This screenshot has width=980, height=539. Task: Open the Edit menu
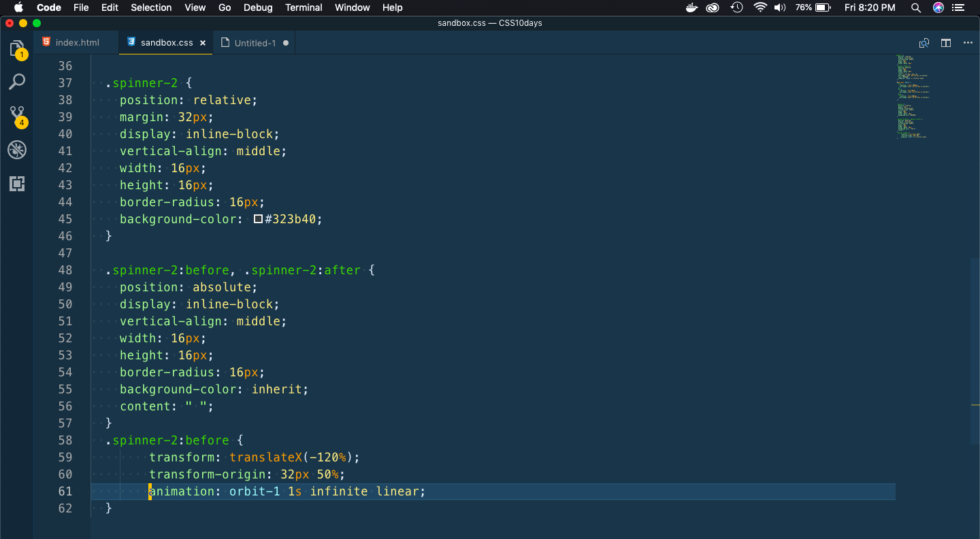click(x=110, y=7)
